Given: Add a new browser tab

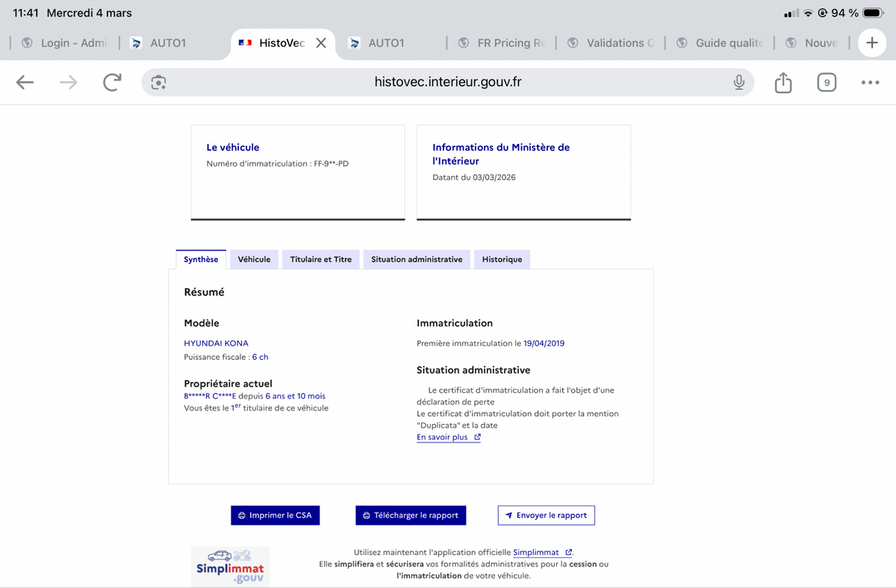Looking at the screenshot, I should [x=871, y=43].
